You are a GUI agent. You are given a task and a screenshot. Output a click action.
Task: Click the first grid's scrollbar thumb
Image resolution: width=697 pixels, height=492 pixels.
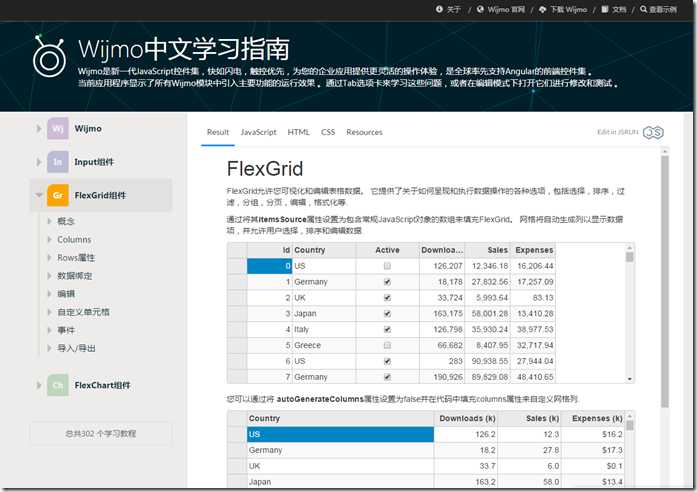629,257
